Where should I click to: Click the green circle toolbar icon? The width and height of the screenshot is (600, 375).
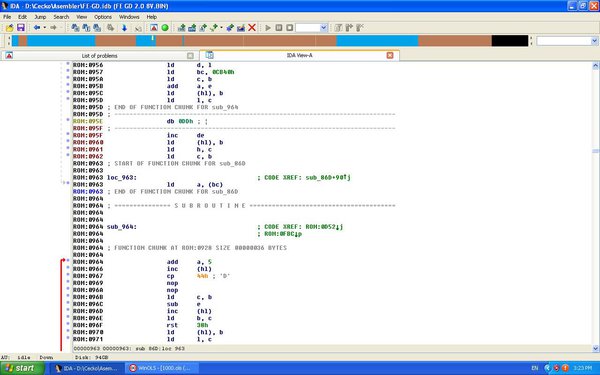tap(165, 28)
